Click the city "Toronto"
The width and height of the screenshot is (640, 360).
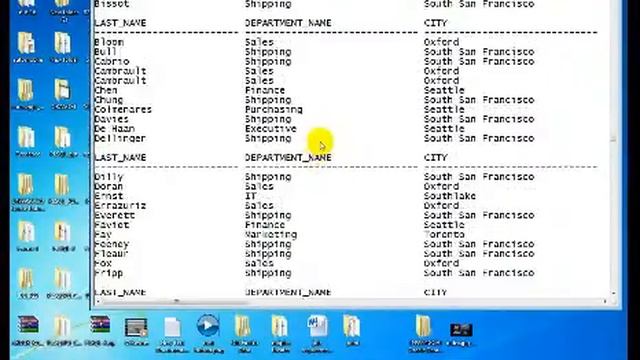444,235
